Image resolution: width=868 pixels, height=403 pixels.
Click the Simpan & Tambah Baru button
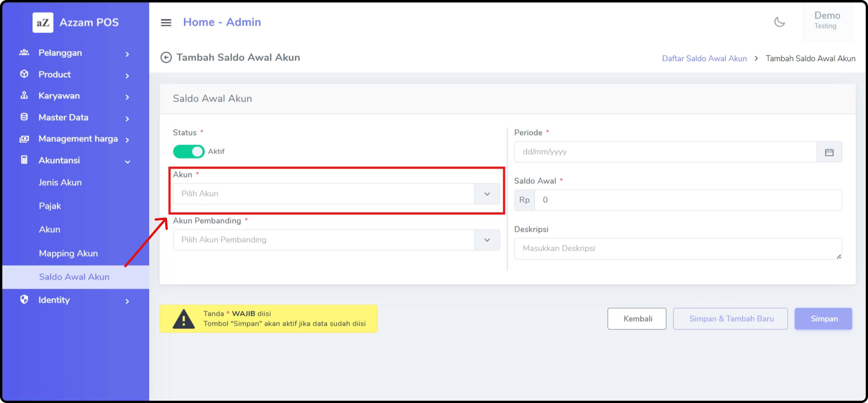point(730,319)
